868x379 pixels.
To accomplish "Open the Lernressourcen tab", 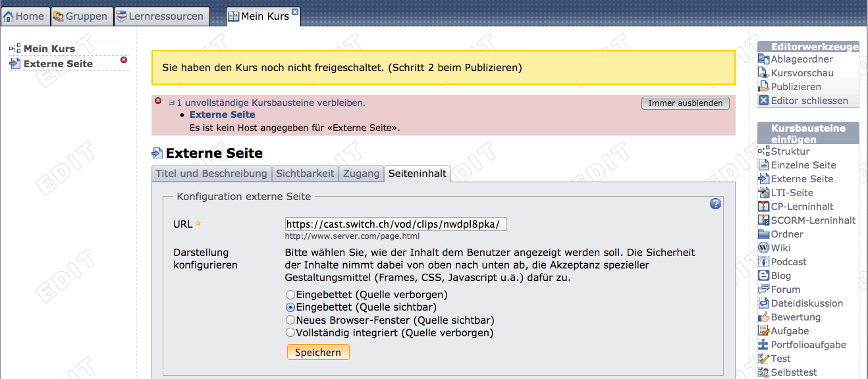I will tap(161, 16).
